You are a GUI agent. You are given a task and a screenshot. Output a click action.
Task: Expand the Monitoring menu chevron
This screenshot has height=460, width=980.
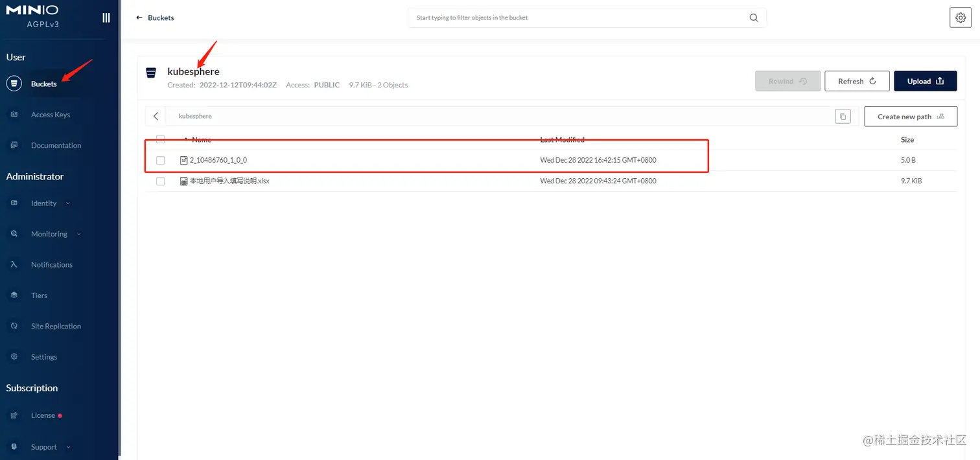[x=79, y=234]
